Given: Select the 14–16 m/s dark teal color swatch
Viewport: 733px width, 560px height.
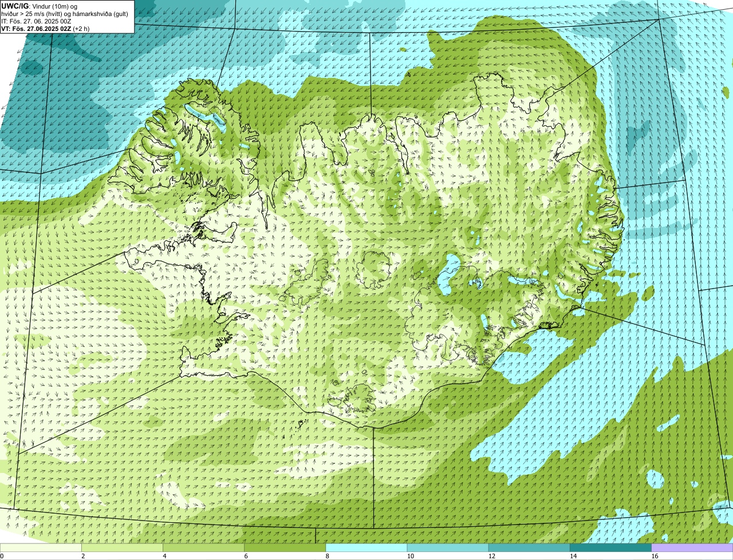Looking at the screenshot, I should coord(611,547).
